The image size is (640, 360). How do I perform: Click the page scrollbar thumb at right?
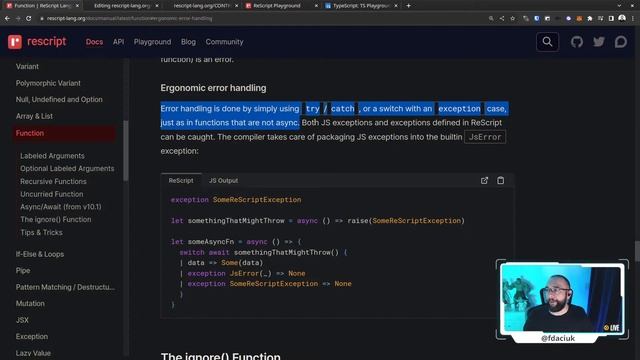click(637, 251)
